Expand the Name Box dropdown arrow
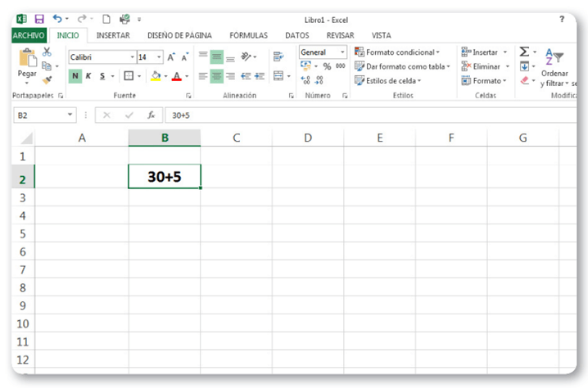Viewport: 588px width, 389px height. [x=70, y=115]
